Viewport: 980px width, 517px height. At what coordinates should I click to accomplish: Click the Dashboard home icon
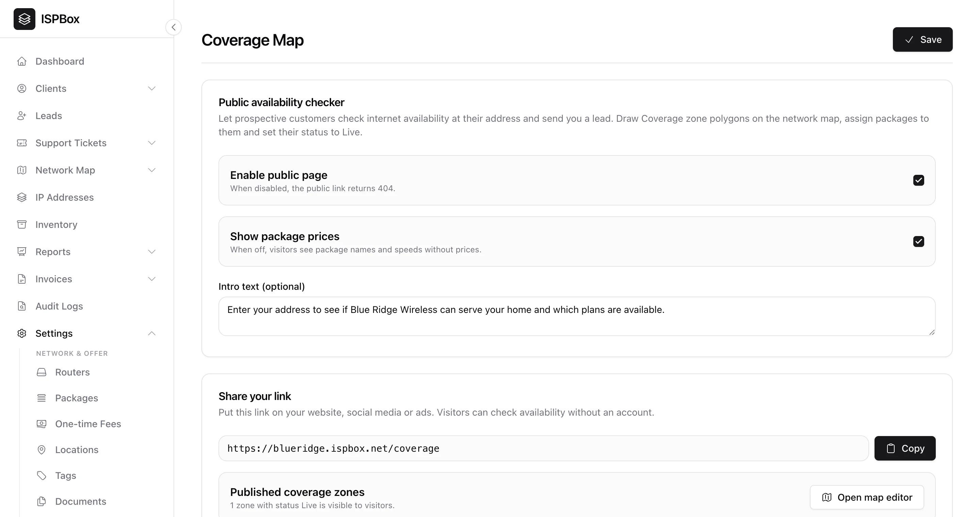pyautogui.click(x=22, y=61)
